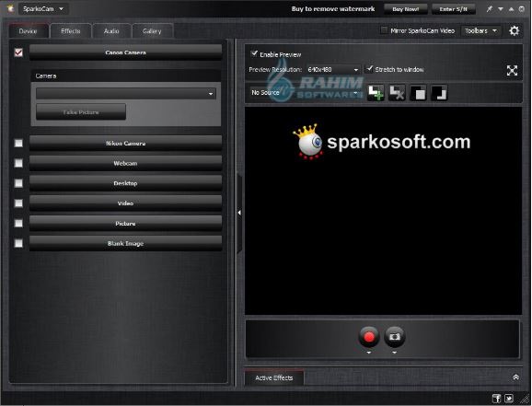Click the remove source icon with X

397,93
